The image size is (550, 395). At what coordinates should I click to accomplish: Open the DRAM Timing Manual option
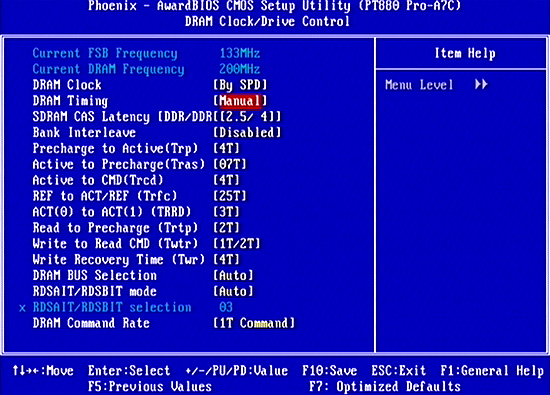coord(240,101)
